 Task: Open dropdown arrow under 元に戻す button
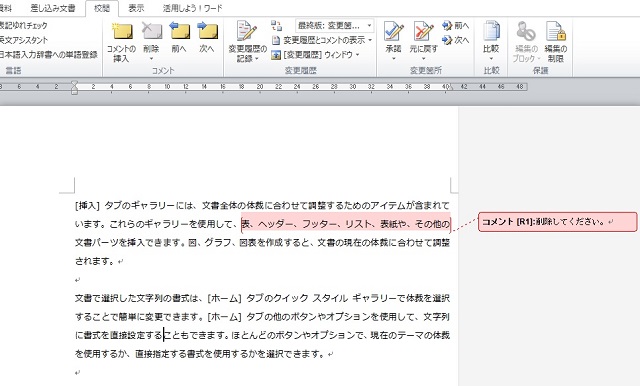pyautogui.click(x=423, y=59)
